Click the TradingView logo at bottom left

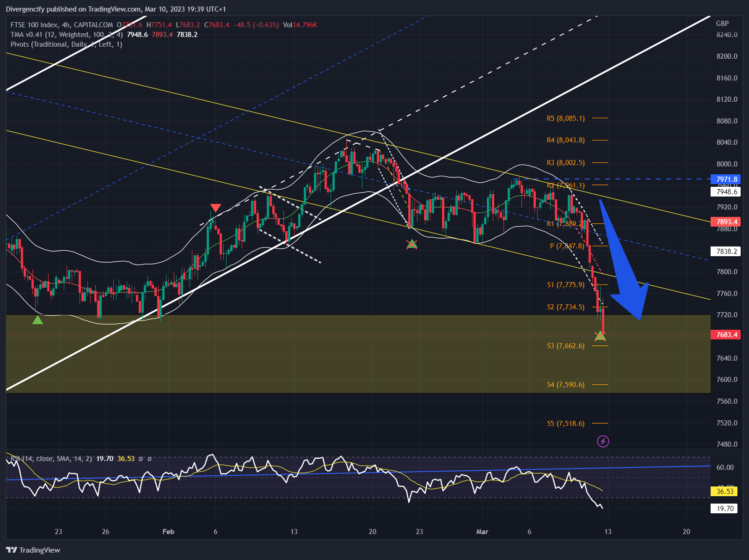point(33,550)
